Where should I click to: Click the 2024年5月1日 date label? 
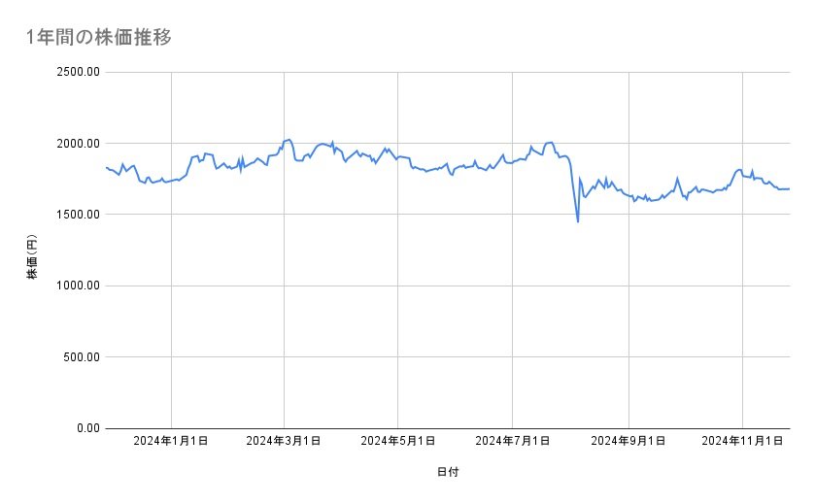point(398,442)
